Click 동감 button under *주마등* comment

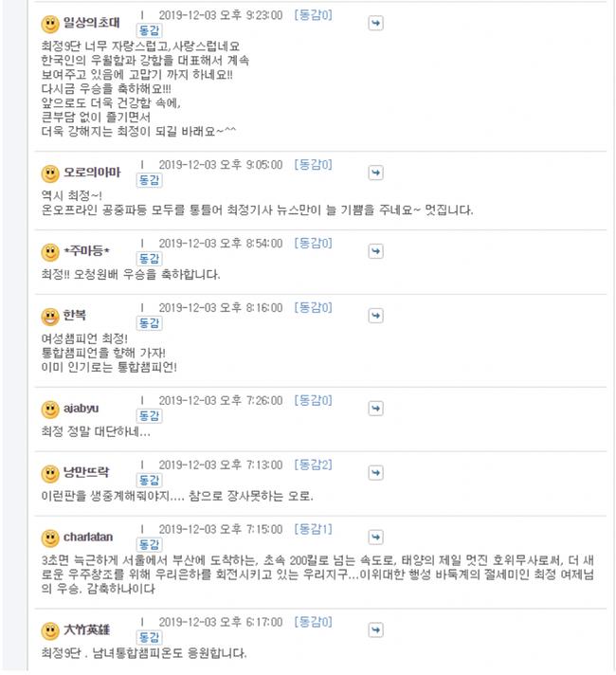pos(149,259)
